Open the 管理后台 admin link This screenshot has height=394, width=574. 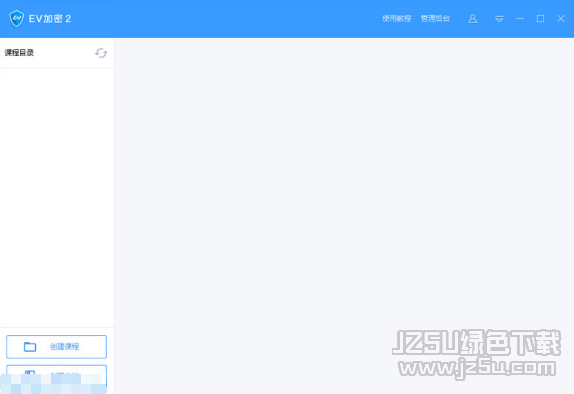point(435,18)
